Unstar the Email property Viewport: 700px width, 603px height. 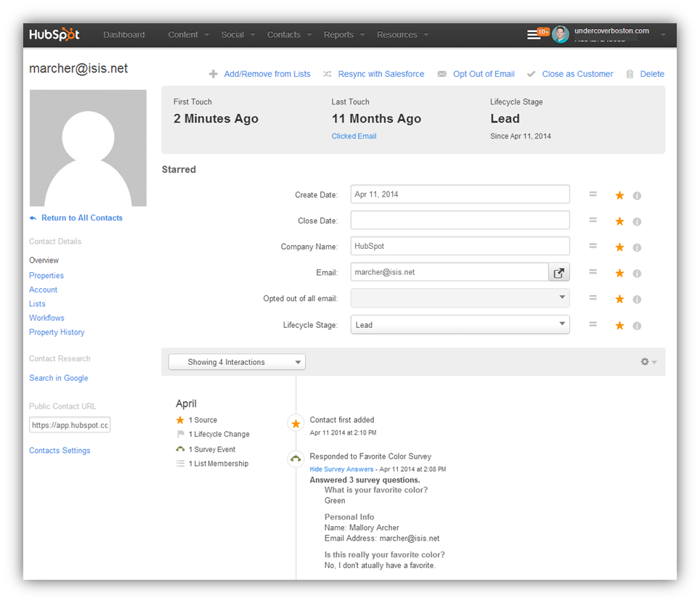619,273
